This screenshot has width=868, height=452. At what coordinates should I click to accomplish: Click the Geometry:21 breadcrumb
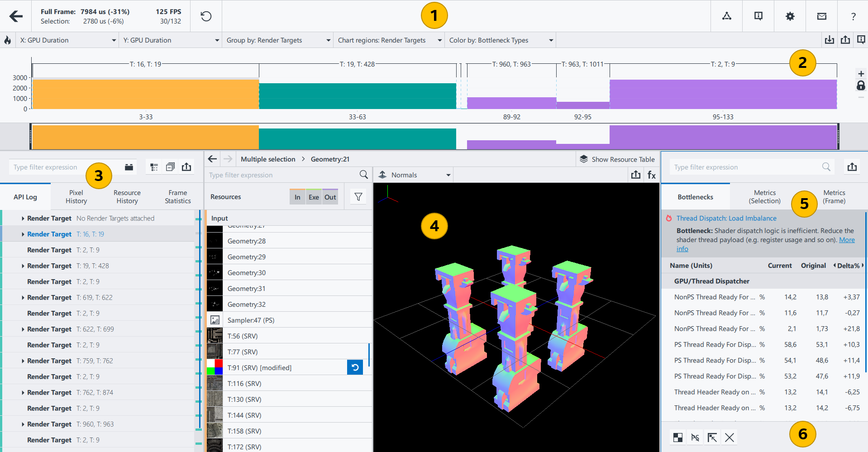tap(330, 159)
